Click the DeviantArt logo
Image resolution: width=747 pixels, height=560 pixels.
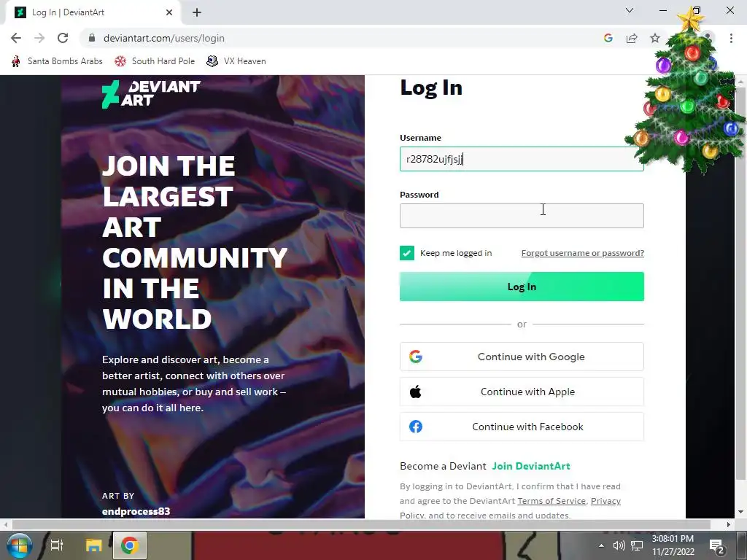point(151,94)
